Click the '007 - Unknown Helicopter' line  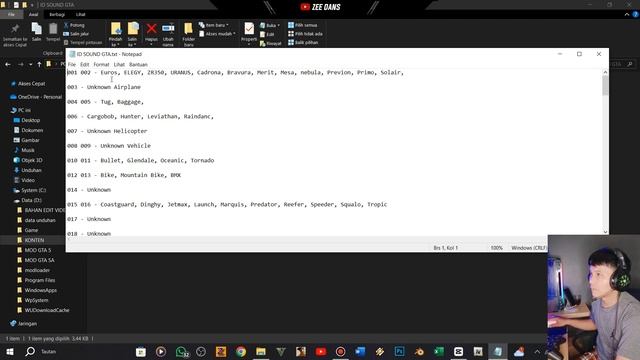click(107, 131)
